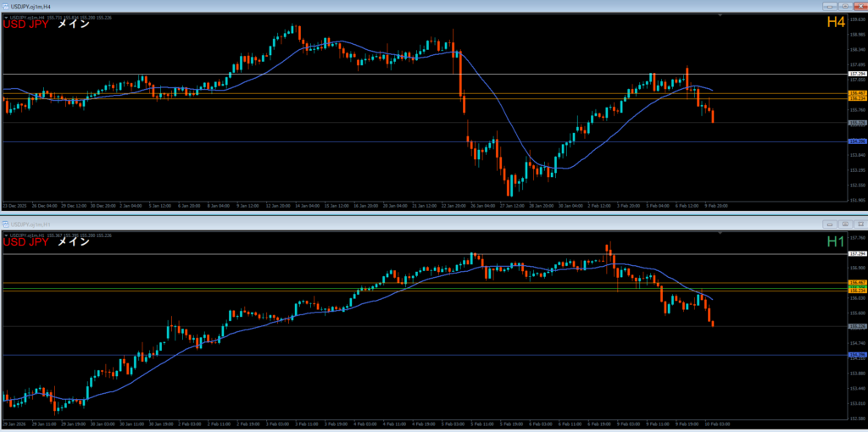Click the H4 chart window title bar icon
This screenshot has width=868, height=432.
6,5
